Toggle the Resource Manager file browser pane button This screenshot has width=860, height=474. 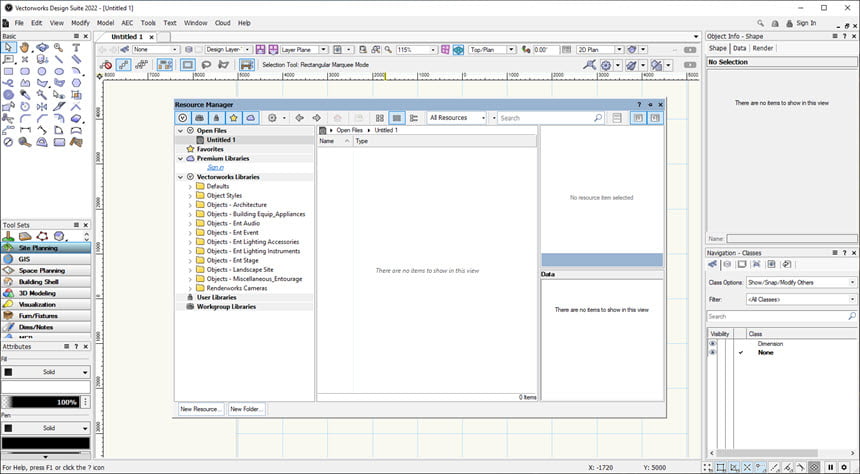pyautogui.click(x=638, y=118)
